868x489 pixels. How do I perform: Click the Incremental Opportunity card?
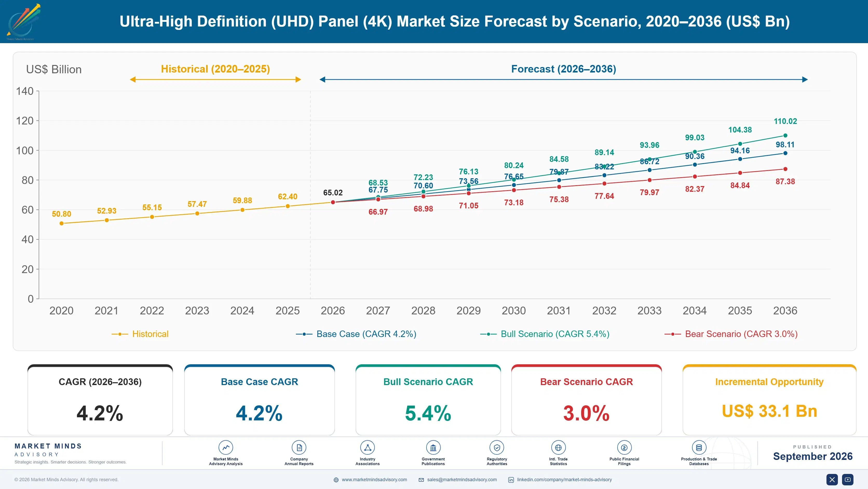pos(769,400)
